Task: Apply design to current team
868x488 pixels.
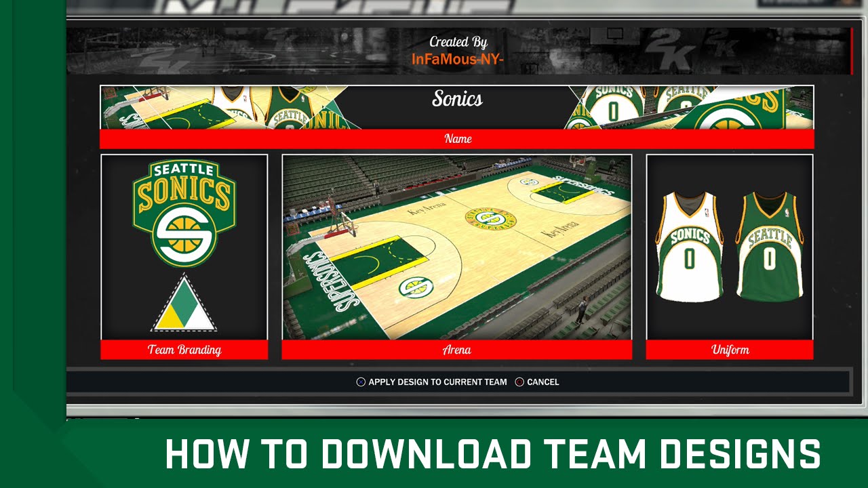Action: click(437, 382)
